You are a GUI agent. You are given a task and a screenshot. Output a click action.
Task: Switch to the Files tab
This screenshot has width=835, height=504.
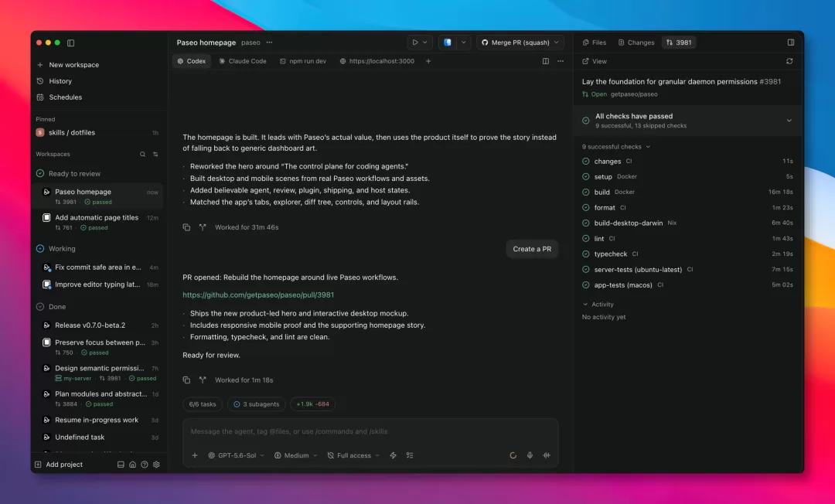tap(595, 43)
